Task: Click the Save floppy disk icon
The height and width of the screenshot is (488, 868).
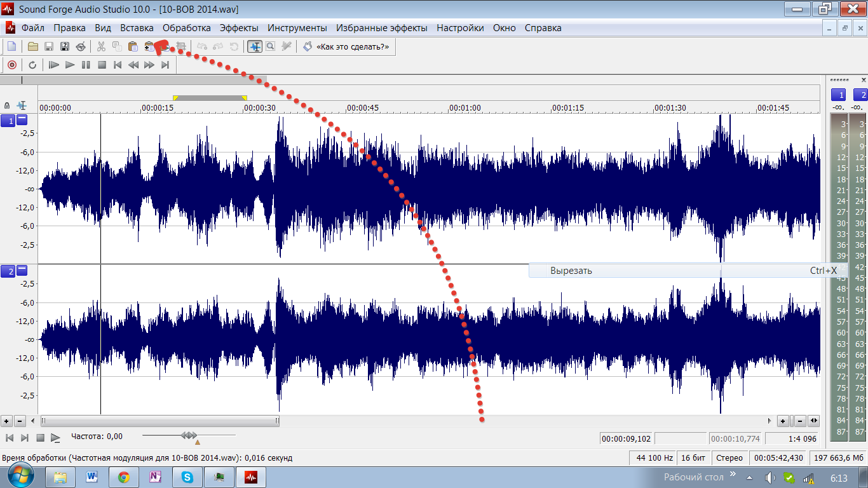Action: [x=48, y=46]
